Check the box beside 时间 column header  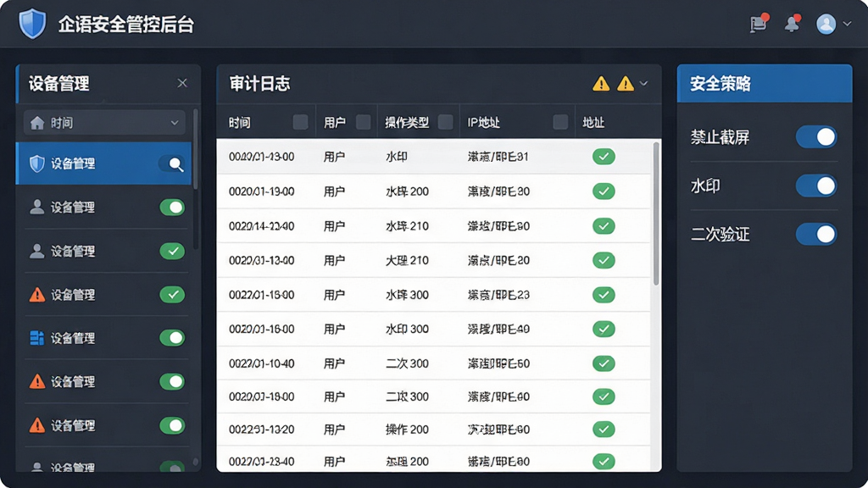coord(300,122)
